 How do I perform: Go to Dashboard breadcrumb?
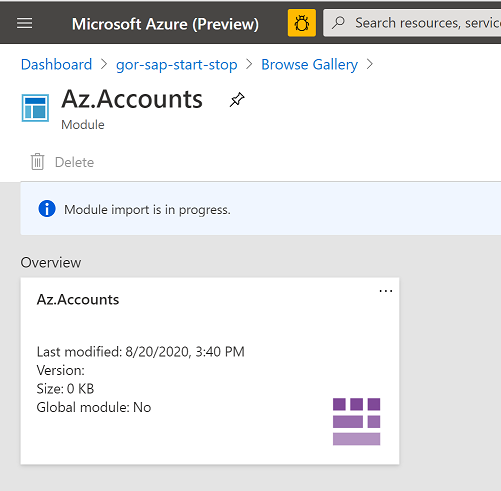pyautogui.click(x=56, y=64)
